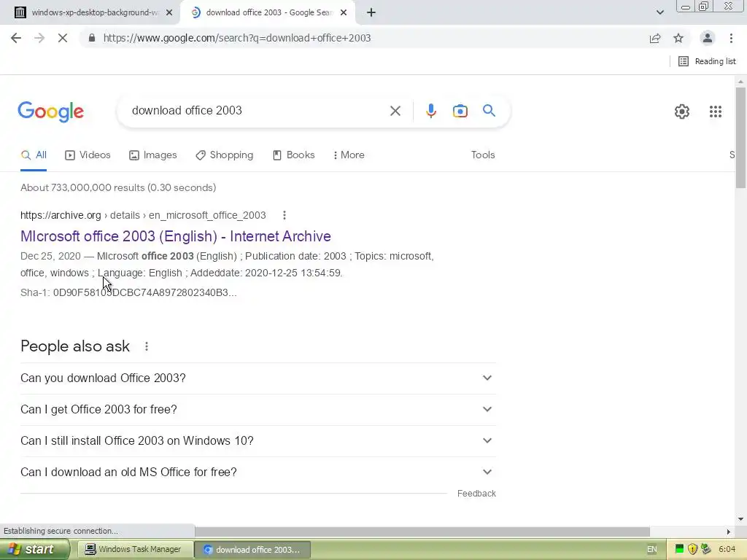The width and height of the screenshot is (747, 560).
Task: Expand "Can I get Office 2003 for free?"
Action: click(x=258, y=410)
